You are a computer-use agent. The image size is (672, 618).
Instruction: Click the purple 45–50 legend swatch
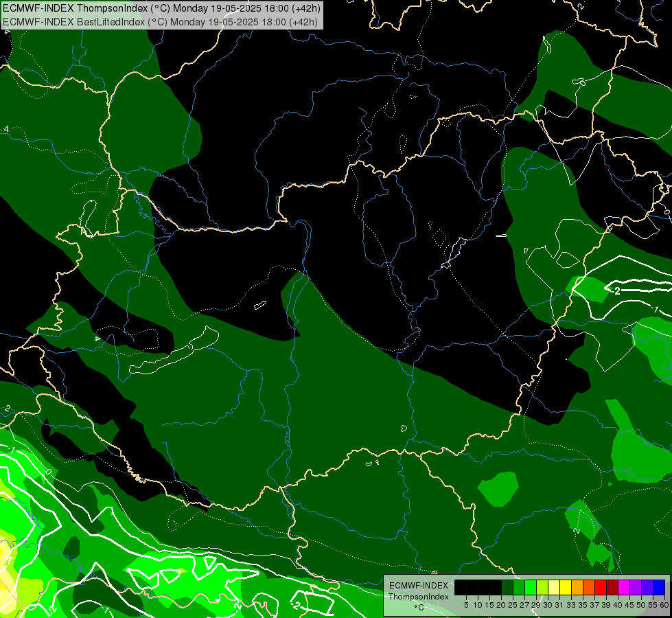point(636,587)
